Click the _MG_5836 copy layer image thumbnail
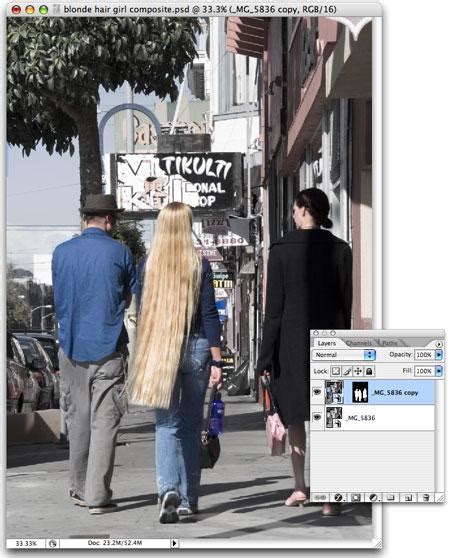 (334, 392)
